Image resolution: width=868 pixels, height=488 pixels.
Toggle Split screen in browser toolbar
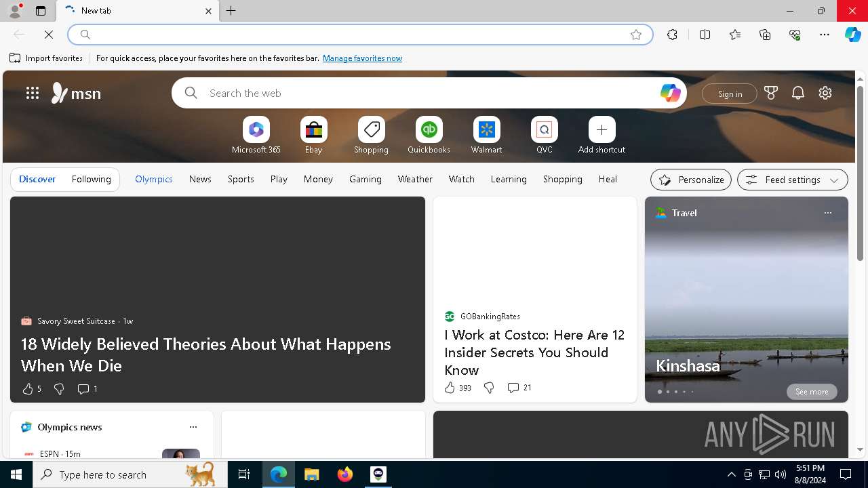pos(705,35)
